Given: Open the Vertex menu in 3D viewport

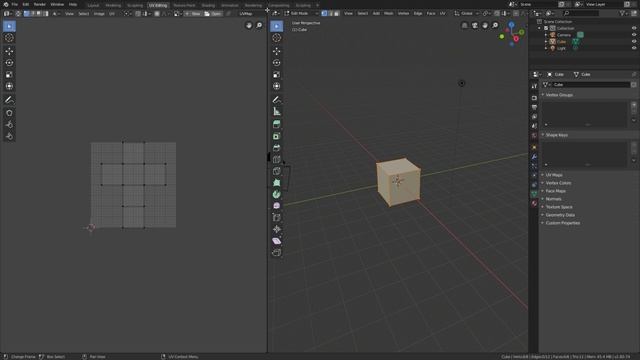Looking at the screenshot, I should click(x=403, y=13).
